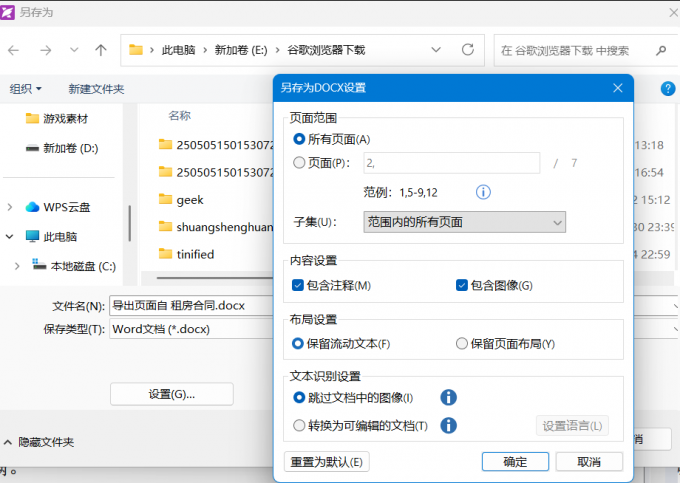Click the tinified folder icon
Screen dimensions: 680x483
[165, 253]
